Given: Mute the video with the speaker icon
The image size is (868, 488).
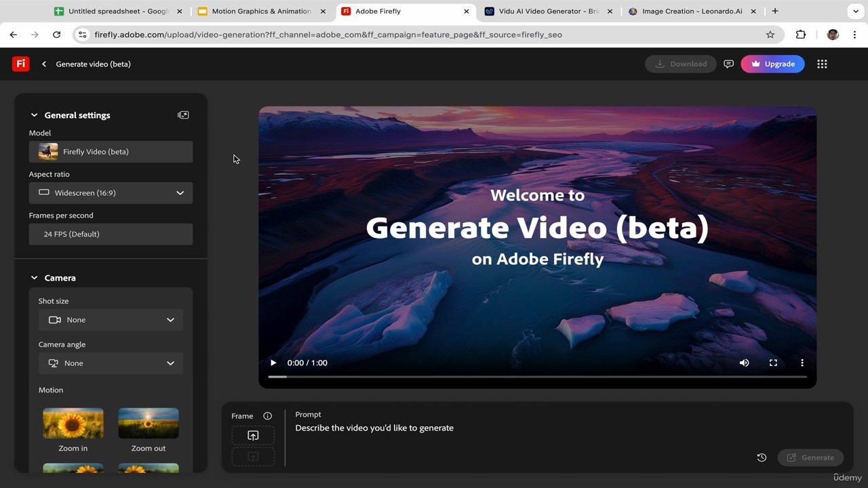Looking at the screenshot, I should (744, 363).
